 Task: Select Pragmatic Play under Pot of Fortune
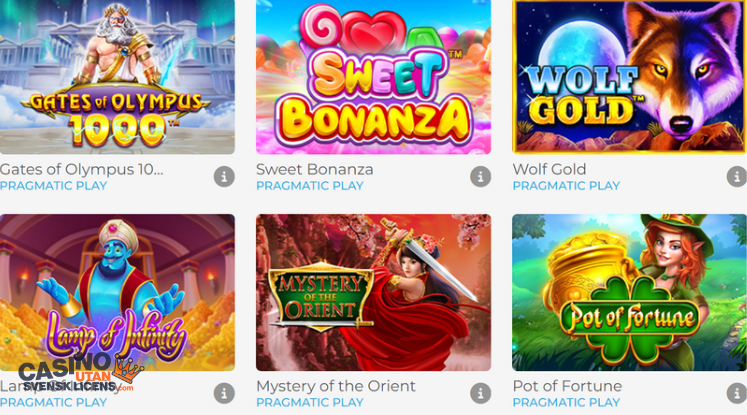point(566,403)
